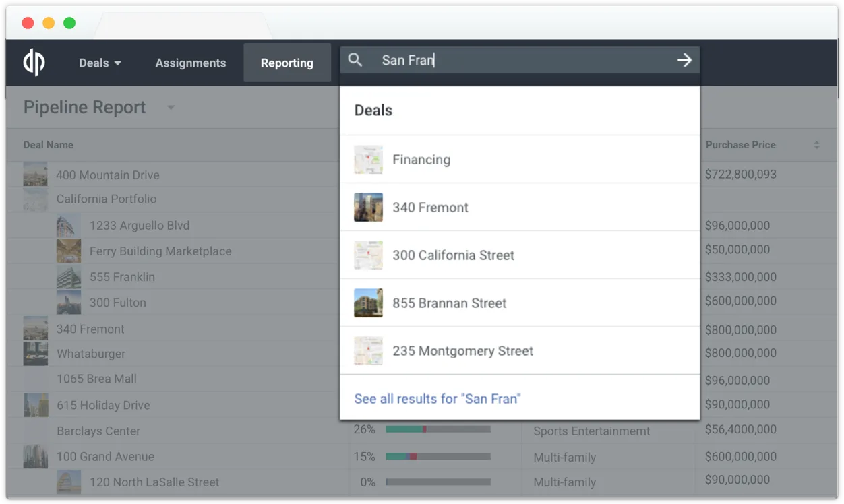The image size is (844, 504).
Task: Open the Pipeline Report dropdown selector
Action: pos(170,107)
